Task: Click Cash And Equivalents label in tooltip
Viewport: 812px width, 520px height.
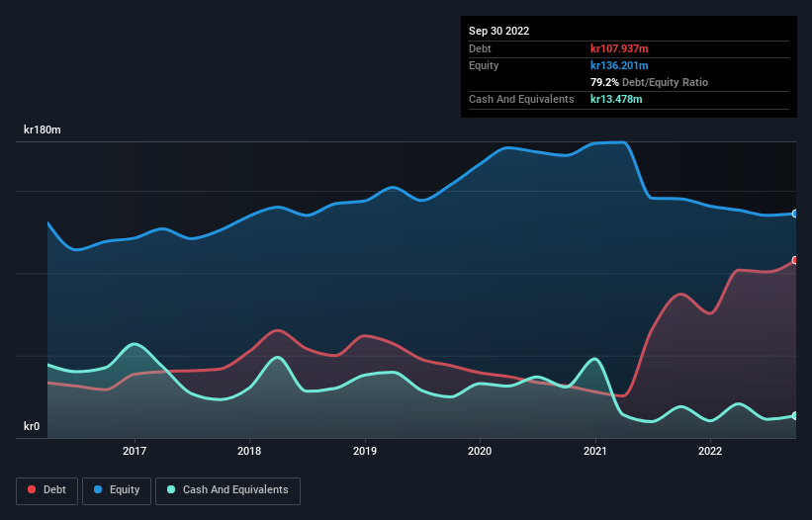Action: (x=521, y=99)
